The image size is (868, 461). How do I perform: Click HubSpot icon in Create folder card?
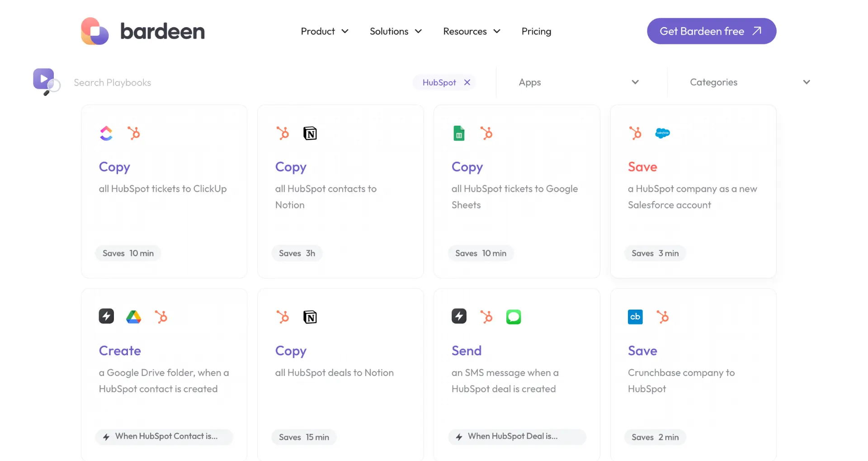(x=161, y=317)
